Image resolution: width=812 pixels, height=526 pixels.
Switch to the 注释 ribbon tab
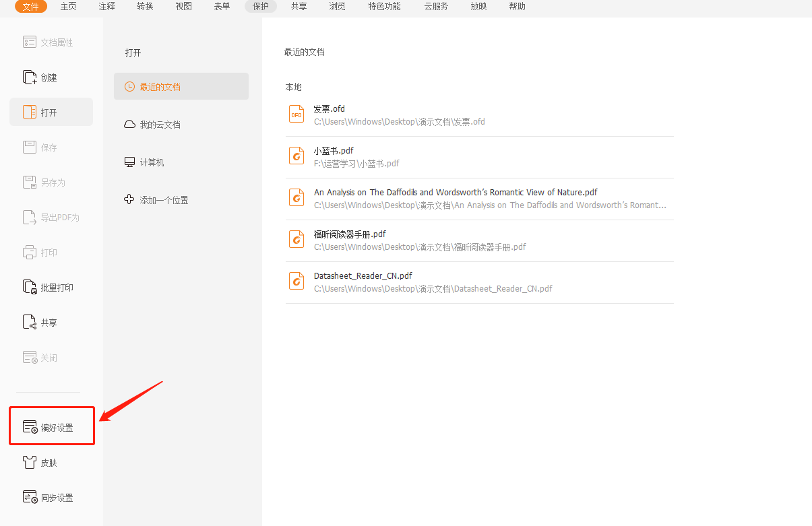[x=106, y=7]
